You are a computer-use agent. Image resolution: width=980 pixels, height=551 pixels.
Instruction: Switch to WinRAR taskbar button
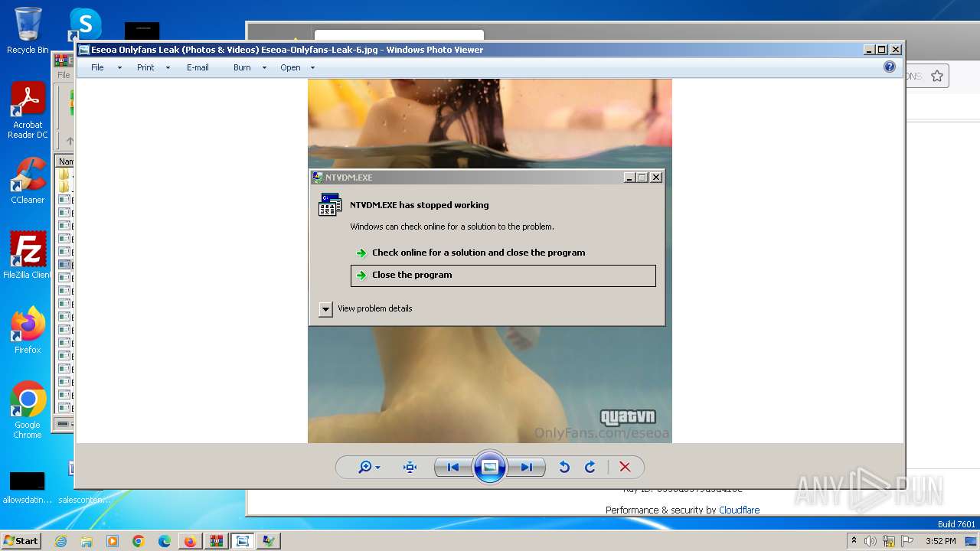[x=217, y=541]
